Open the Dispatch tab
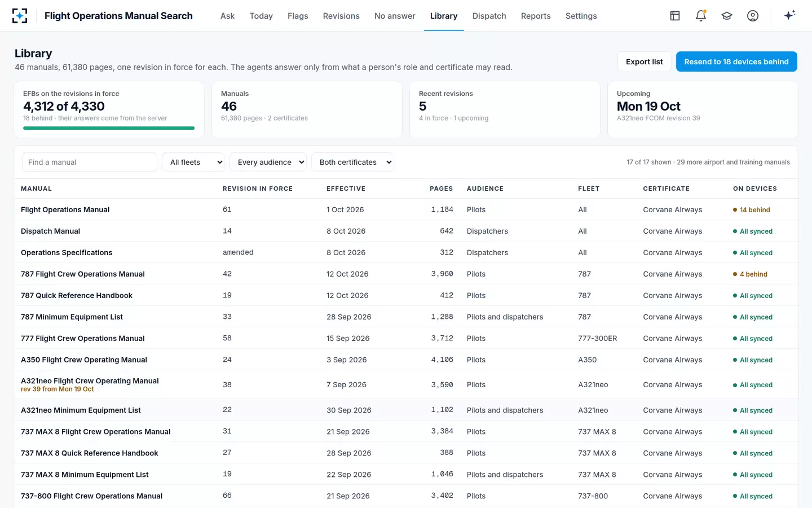 click(x=489, y=16)
